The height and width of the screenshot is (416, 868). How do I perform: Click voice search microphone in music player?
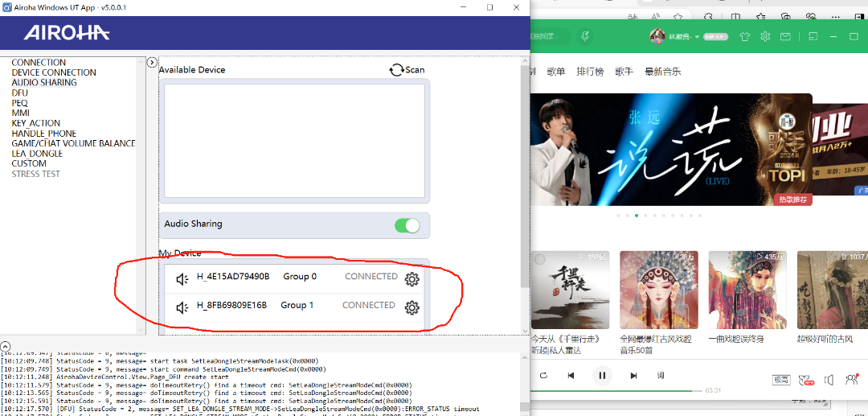584,36
